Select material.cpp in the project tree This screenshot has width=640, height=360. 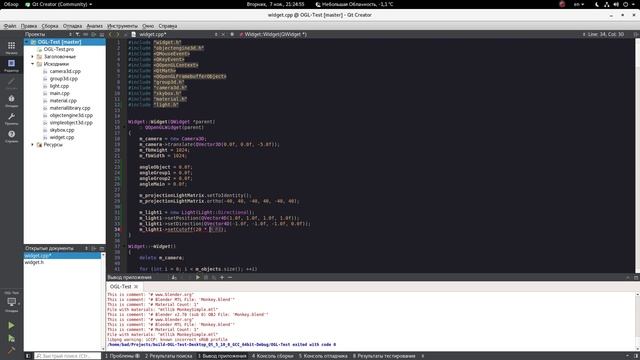(x=63, y=101)
